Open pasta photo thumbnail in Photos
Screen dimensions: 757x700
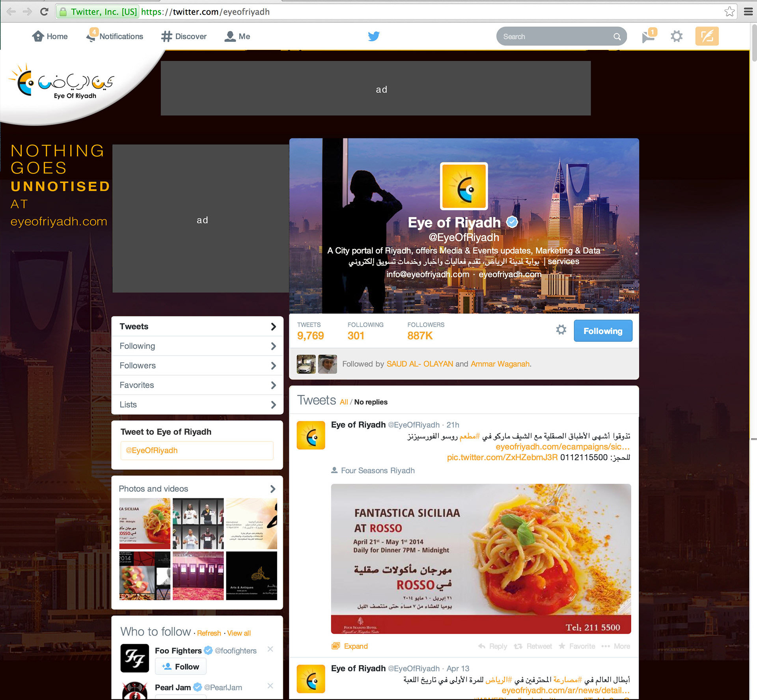[x=145, y=523]
